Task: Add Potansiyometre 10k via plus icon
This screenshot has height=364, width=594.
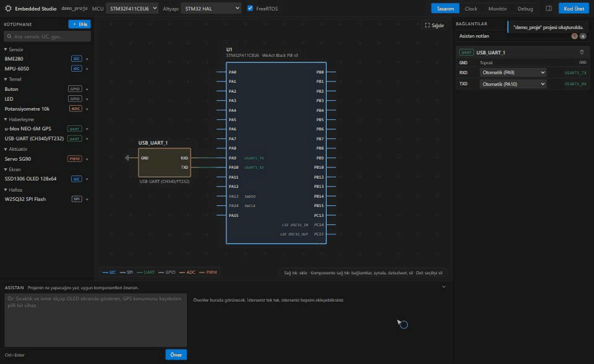Action: pos(87,109)
